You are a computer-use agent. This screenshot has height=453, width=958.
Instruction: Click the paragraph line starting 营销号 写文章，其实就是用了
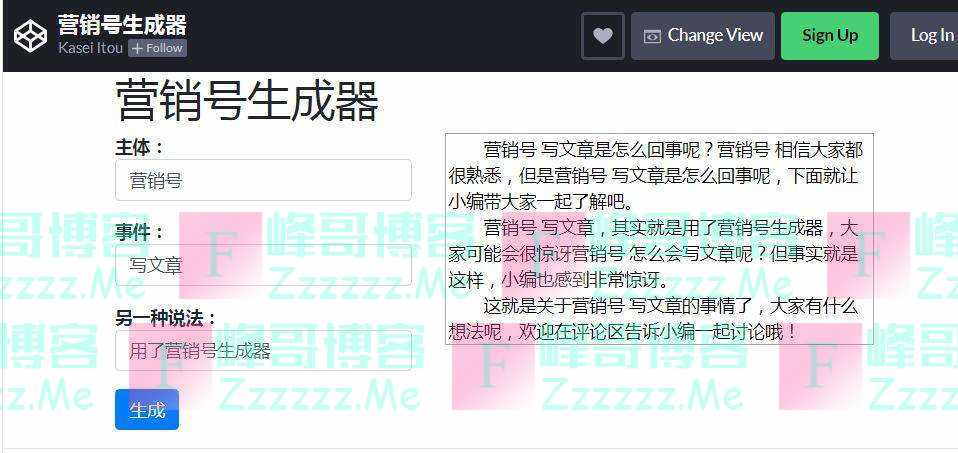click(671, 229)
